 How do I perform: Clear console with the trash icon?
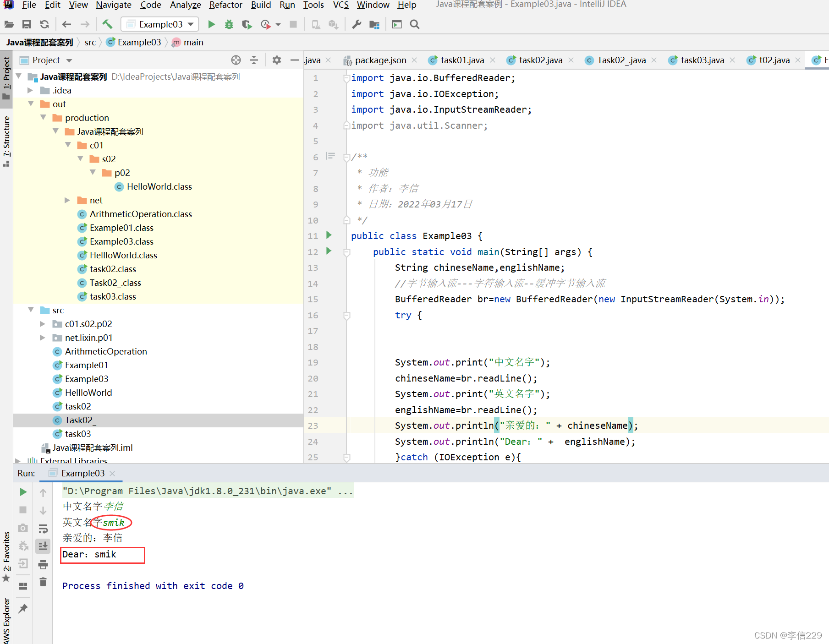click(43, 582)
